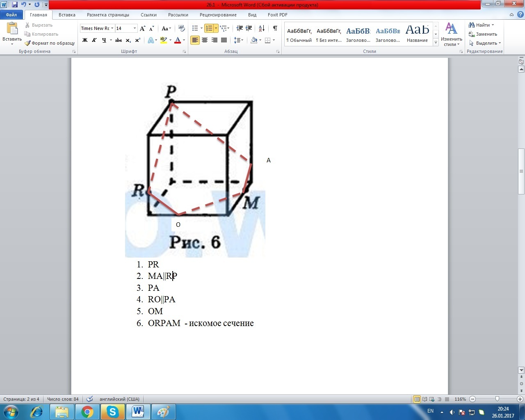Open the line spacing dropdown
The width and height of the screenshot is (525, 420).
(x=239, y=40)
